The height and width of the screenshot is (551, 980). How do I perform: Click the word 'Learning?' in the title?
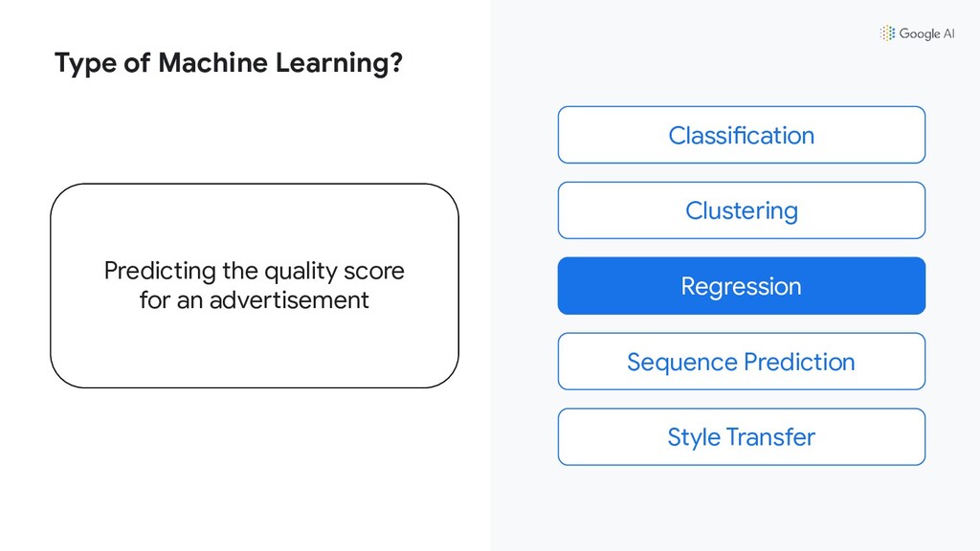pos(340,64)
